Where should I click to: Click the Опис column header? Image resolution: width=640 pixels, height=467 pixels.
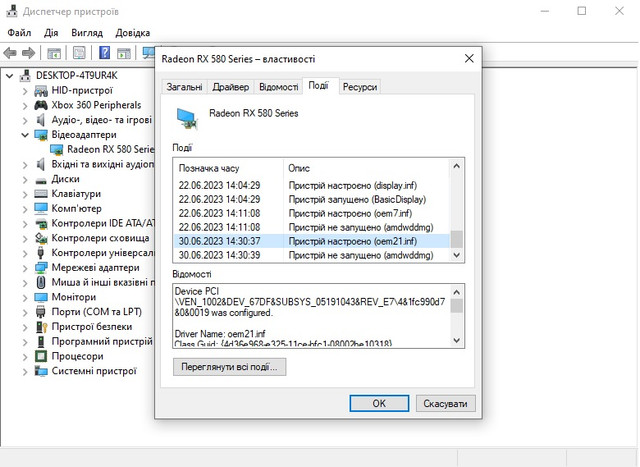367,168
